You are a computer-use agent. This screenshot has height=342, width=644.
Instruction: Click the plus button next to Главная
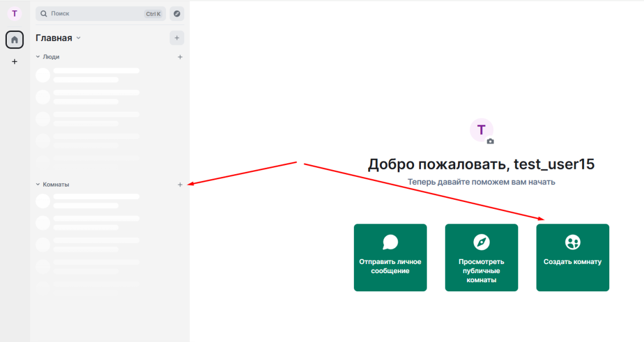(177, 38)
